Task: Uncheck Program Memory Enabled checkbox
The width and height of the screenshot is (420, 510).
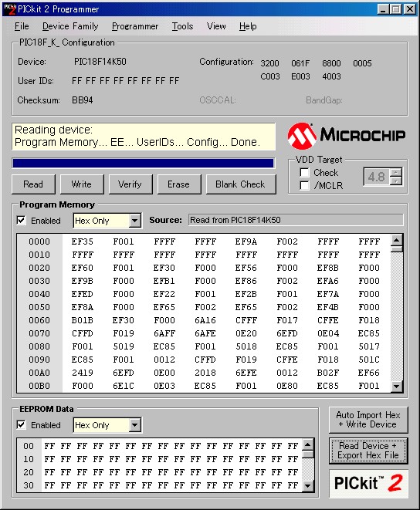Action: pos(21,221)
